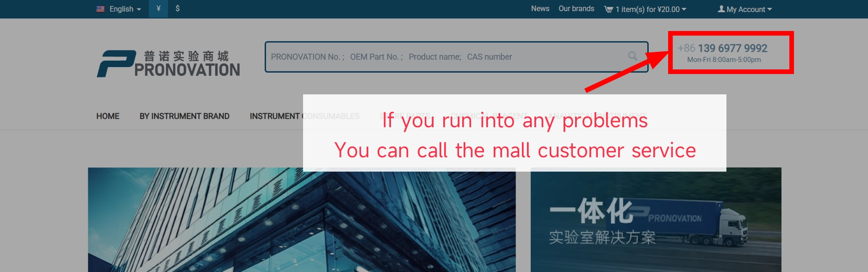Open the News link

pyautogui.click(x=540, y=8)
